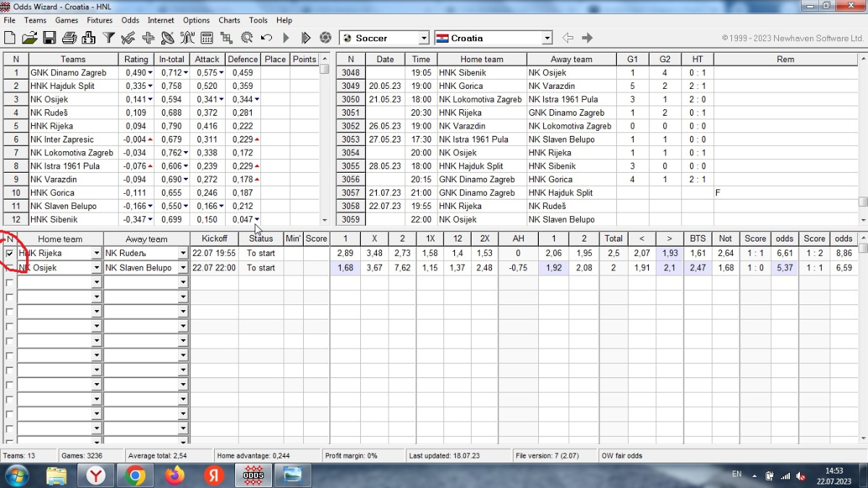The height and width of the screenshot is (488, 868).
Task: Click the plus cross toolbar icon
Action: coord(148,38)
